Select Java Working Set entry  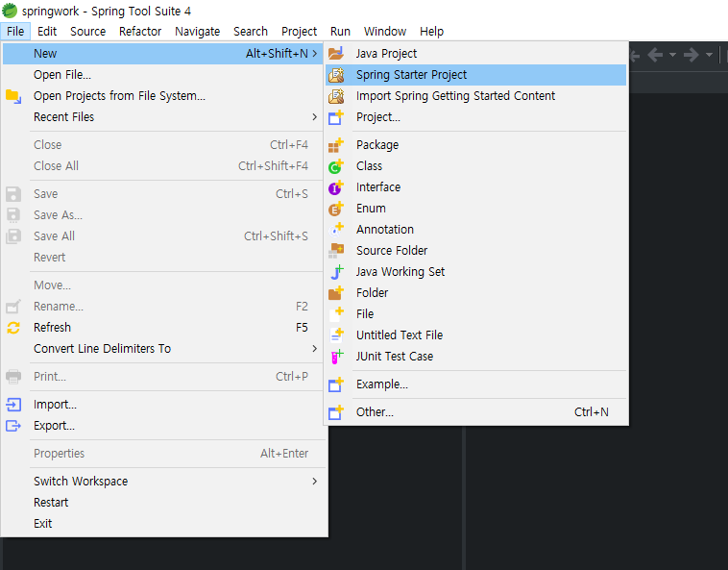coord(476,272)
